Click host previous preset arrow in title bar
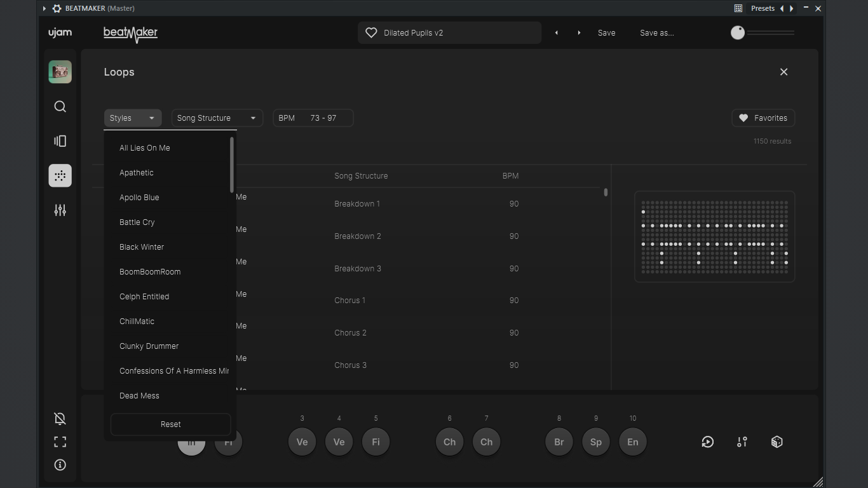The height and width of the screenshot is (488, 868). pyautogui.click(x=782, y=8)
